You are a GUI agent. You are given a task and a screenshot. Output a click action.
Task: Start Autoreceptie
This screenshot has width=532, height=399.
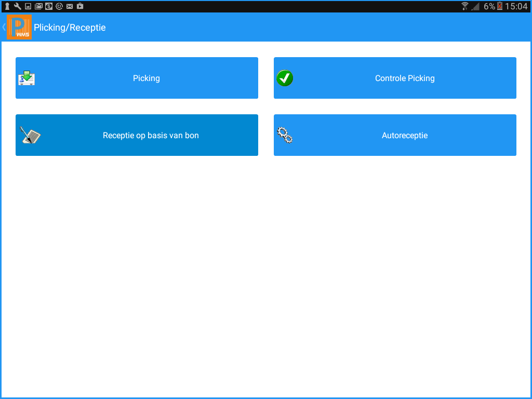405,136
